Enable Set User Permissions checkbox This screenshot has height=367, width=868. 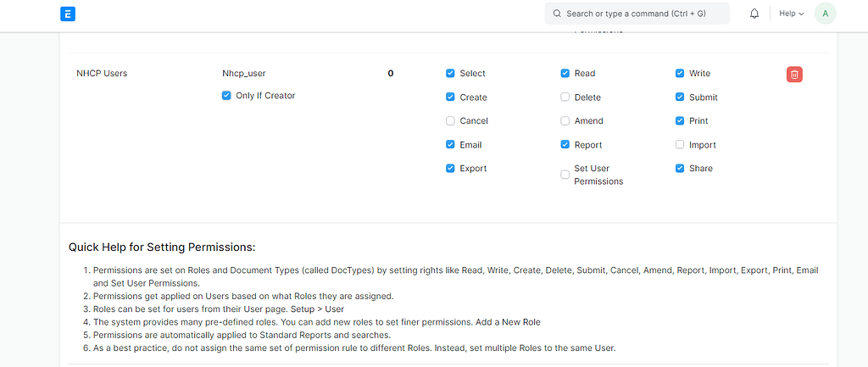(565, 175)
